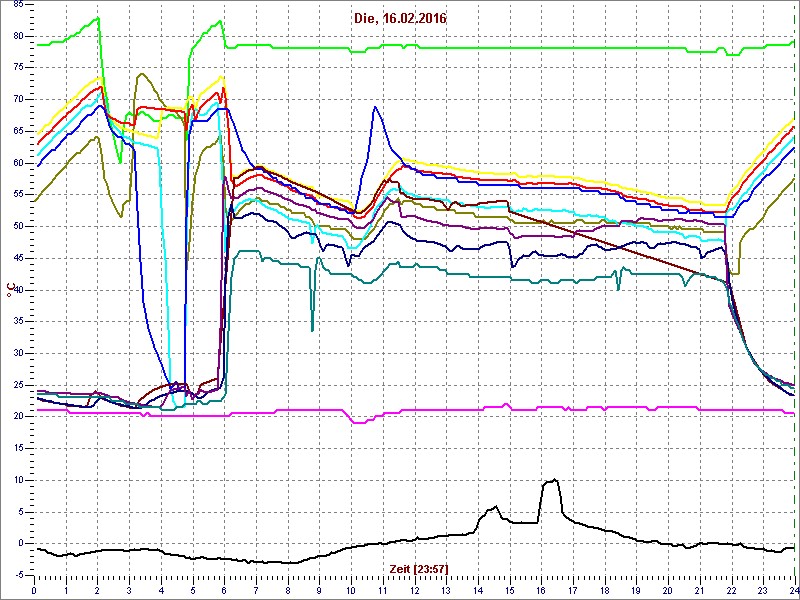This screenshot has width=800, height=600.
Task: Click the y-axis value "55"
Action: pos(17,194)
